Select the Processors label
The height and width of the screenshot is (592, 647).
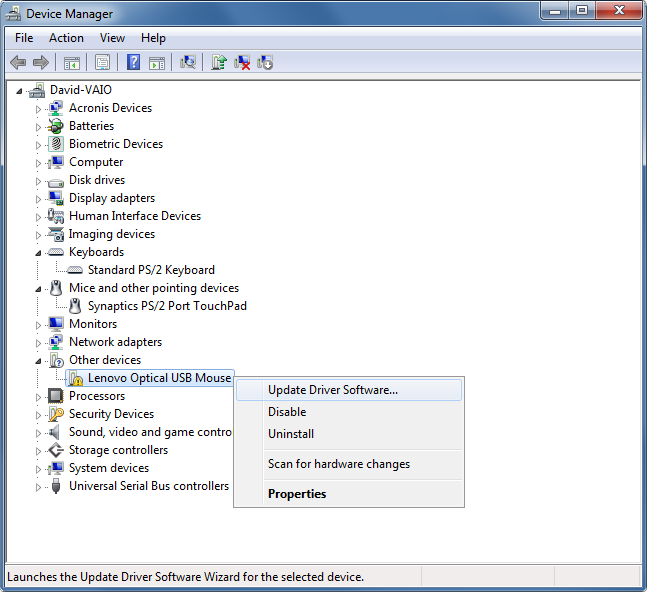click(x=97, y=396)
